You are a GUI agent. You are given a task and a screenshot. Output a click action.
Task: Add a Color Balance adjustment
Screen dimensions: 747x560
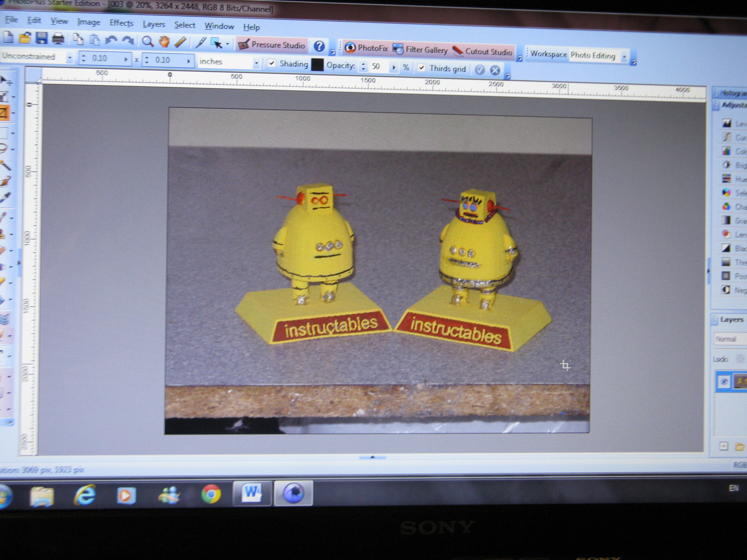[x=727, y=151]
